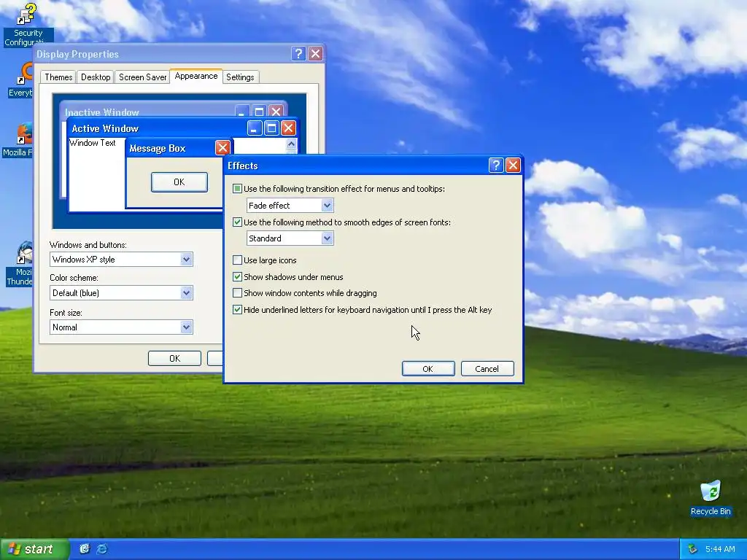This screenshot has width=747, height=560.
Task: Click the preview Message Box close icon
Action: [x=222, y=147]
